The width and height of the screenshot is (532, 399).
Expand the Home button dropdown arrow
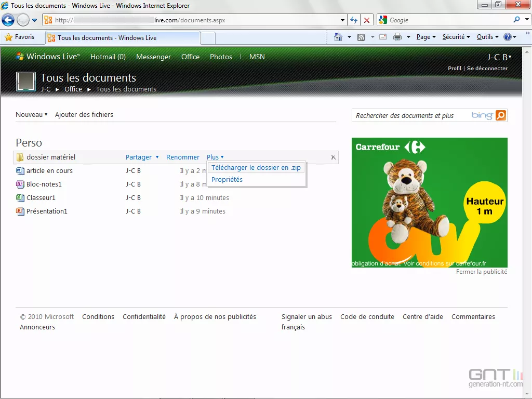[349, 37]
